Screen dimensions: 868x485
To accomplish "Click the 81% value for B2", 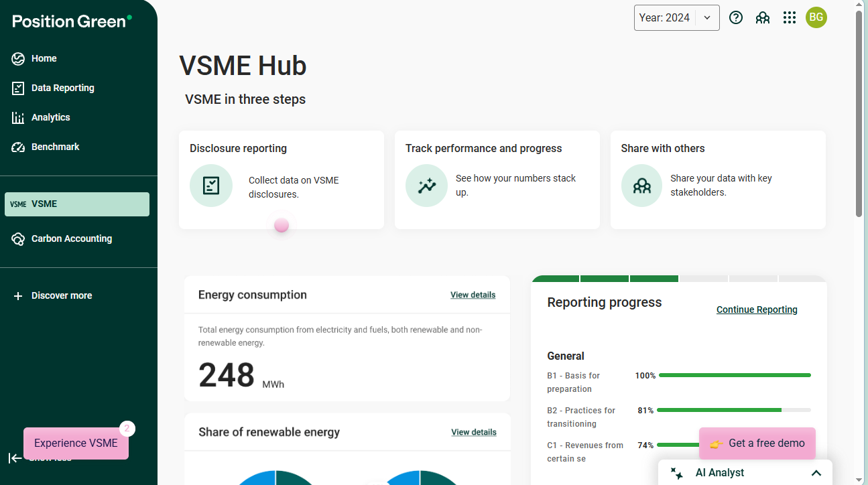I will (x=645, y=411).
